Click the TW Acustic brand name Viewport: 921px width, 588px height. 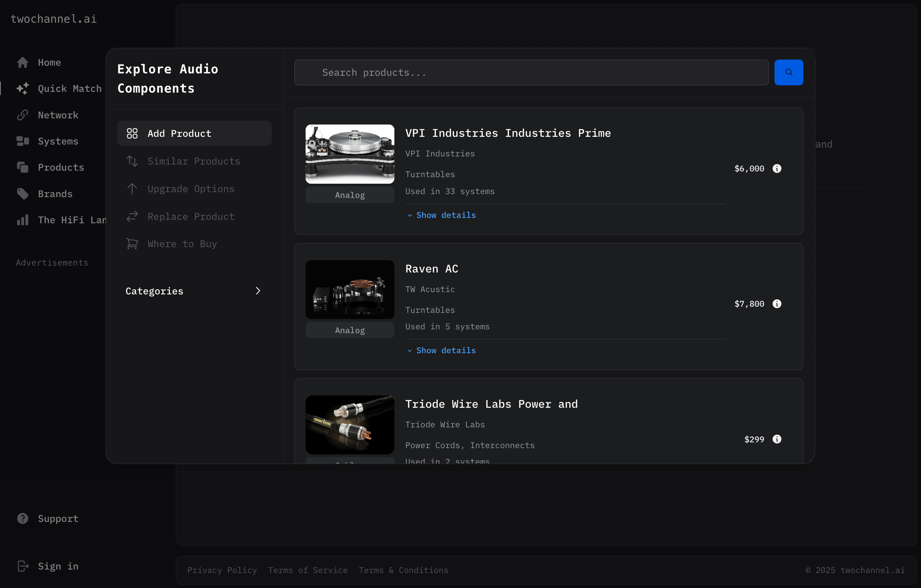430,289
